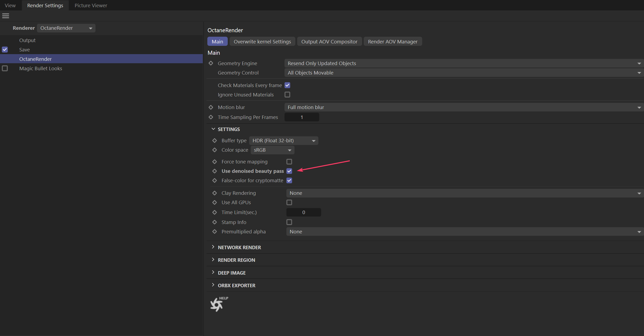
Task: Click keyframe diamond beside Buffer type
Action: [215, 140]
